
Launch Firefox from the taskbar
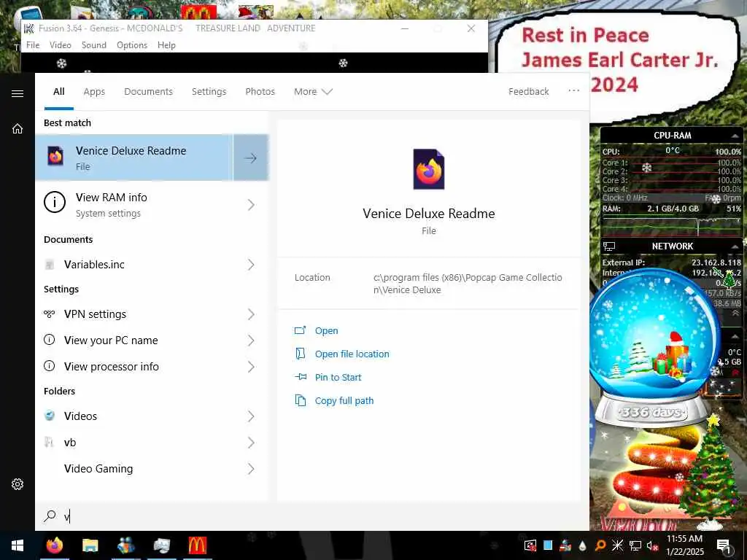(x=54, y=545)
